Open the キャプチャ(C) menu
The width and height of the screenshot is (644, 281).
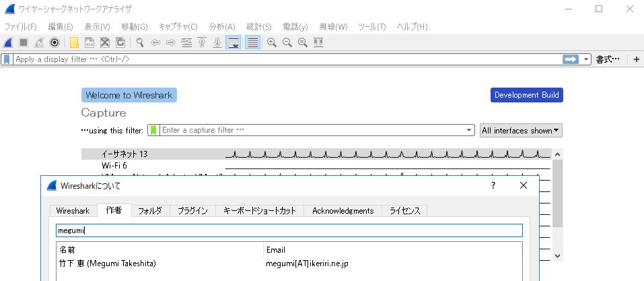[178, 27]
